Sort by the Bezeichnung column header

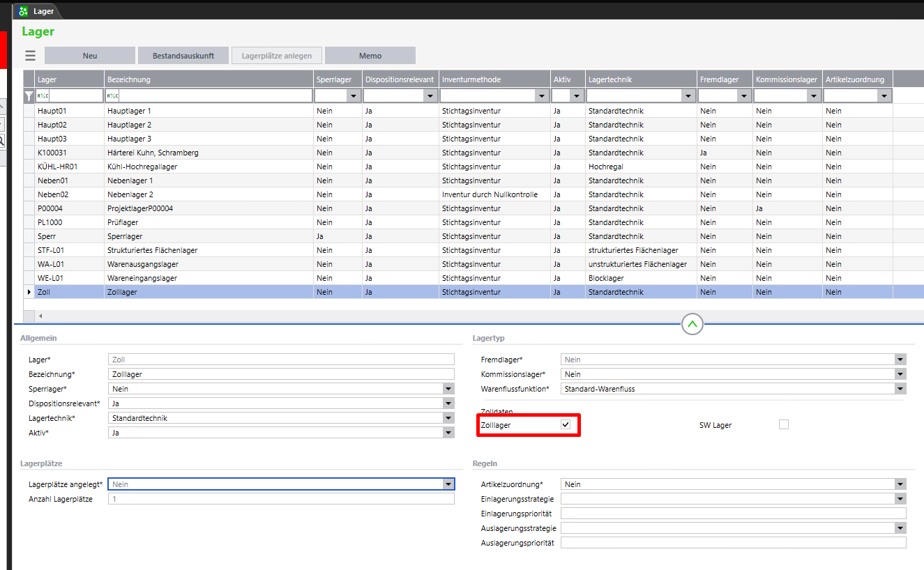coord(208,79)
